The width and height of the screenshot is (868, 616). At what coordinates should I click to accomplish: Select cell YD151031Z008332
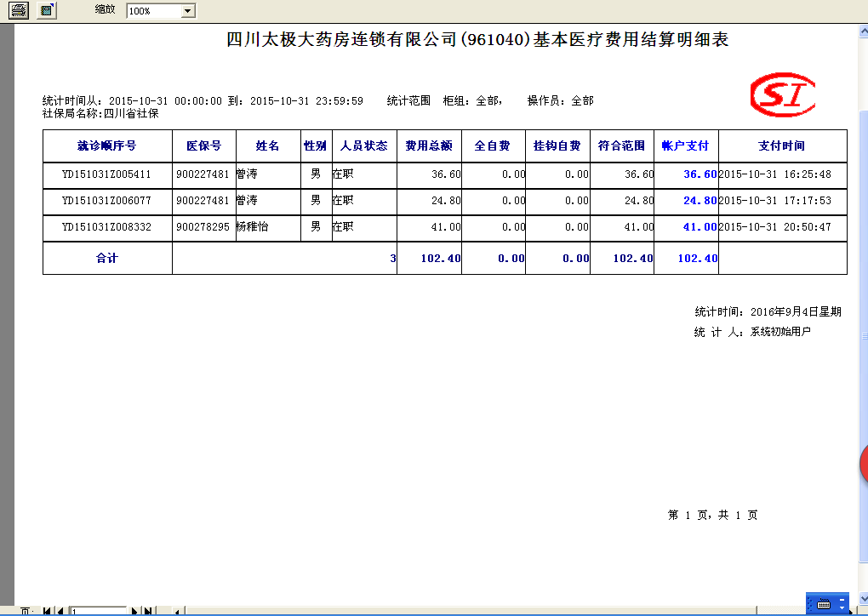tap(107, 227)
